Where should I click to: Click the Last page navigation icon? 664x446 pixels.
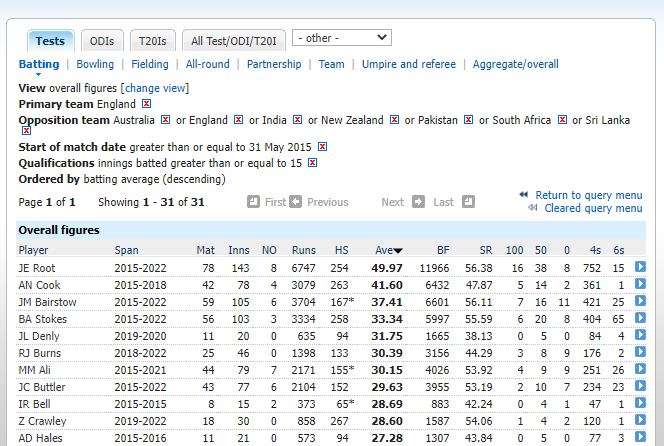pos(418,202)
